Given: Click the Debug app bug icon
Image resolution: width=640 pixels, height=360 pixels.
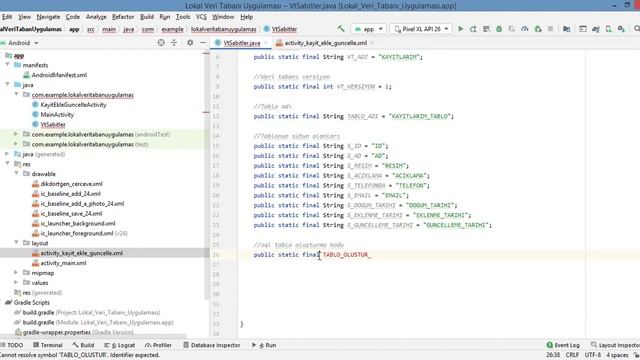Looking at the screenshot, I should pos(499,29).
